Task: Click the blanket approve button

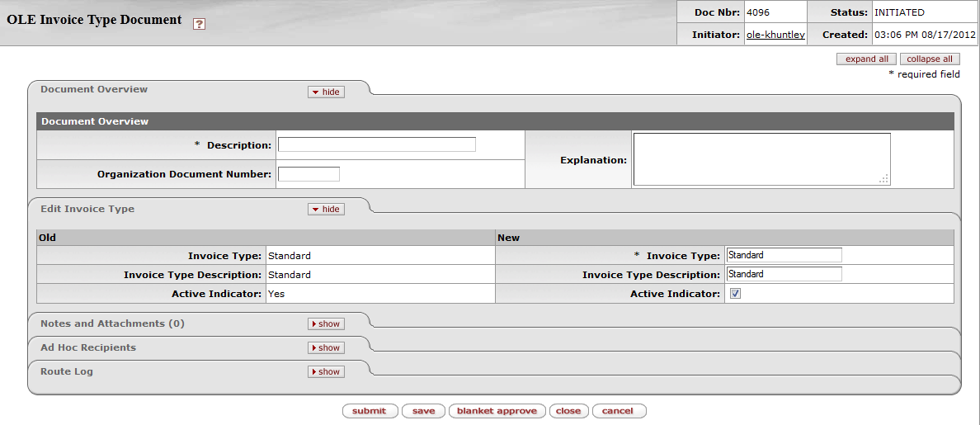Action: (x=497, y=411)
